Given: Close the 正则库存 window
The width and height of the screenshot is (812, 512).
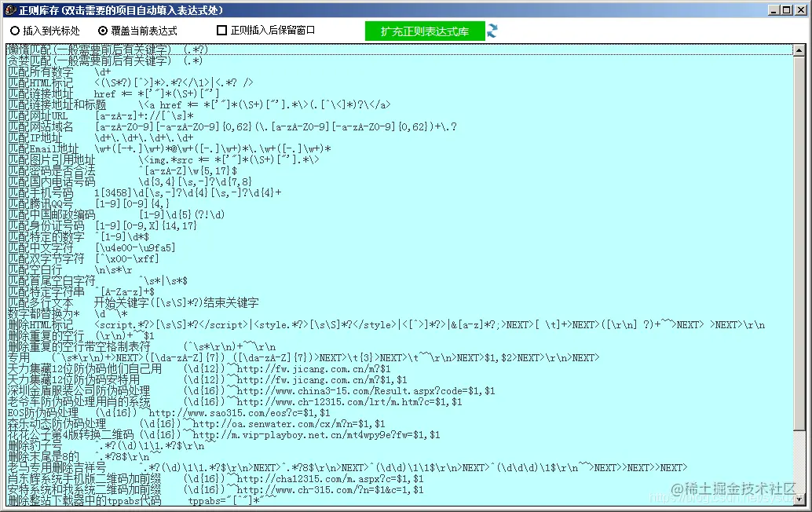Looking at the screenshot, I should coord(799,10).
